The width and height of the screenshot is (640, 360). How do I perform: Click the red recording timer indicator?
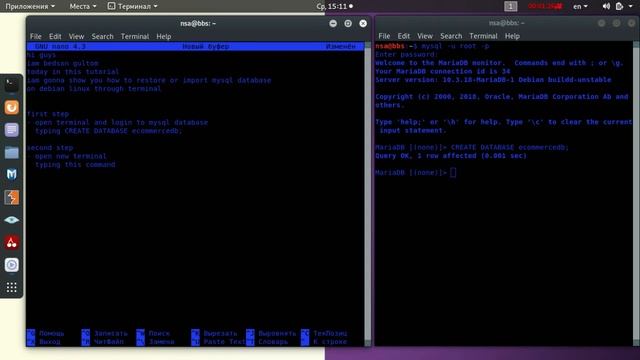tap(545, 6)
